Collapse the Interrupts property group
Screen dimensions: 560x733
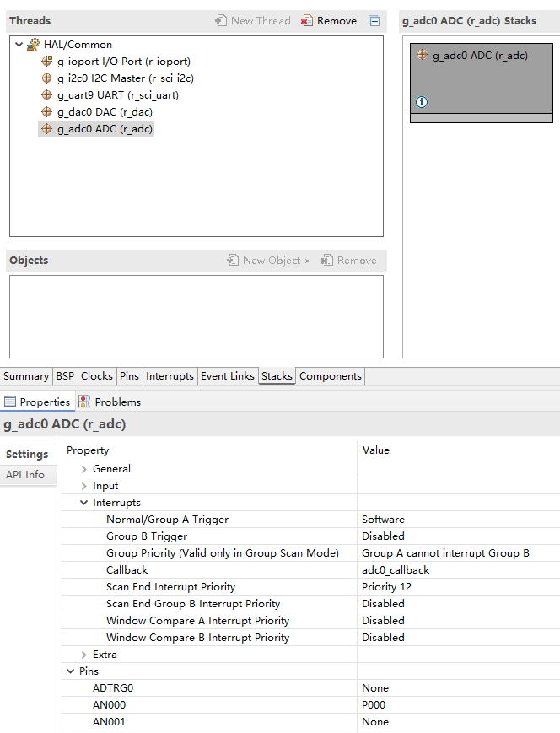click(83, 503)
